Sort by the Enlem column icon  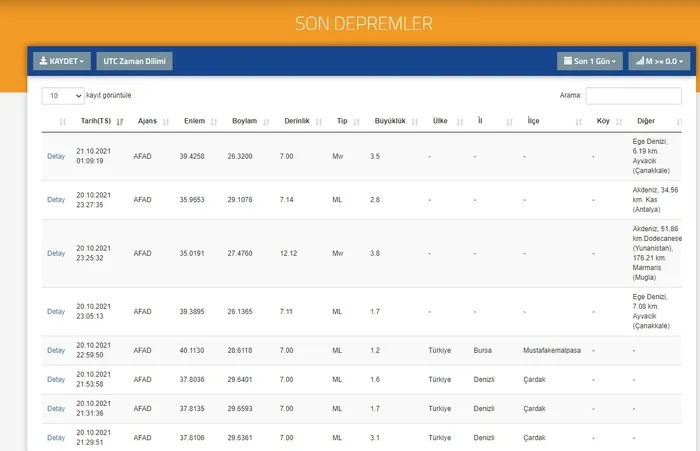[213, 122]
